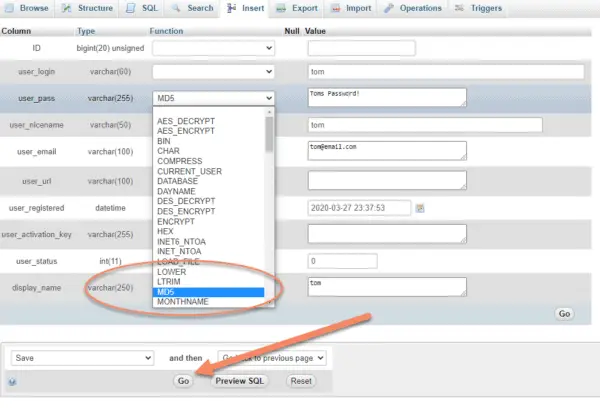Image resolution: width=600 pixels, height=408 pixels.
Task: Click the Go button under the row form
Action: point(564,313)
